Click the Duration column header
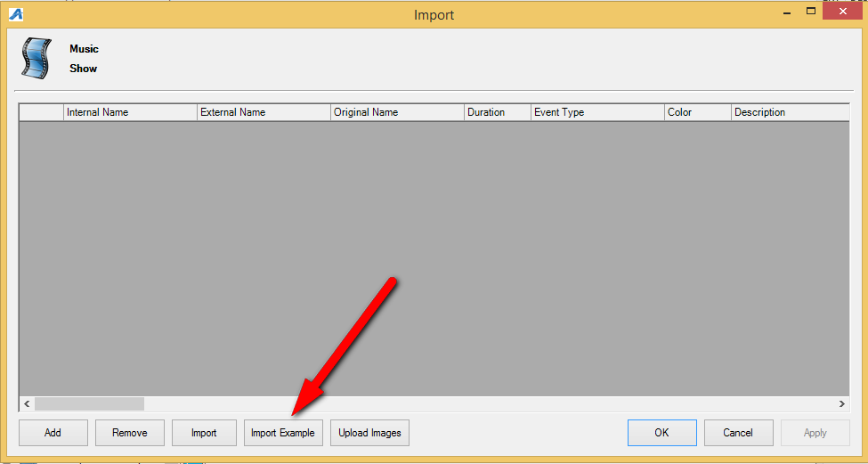The image size is (868, 464). tap(498, 112)
